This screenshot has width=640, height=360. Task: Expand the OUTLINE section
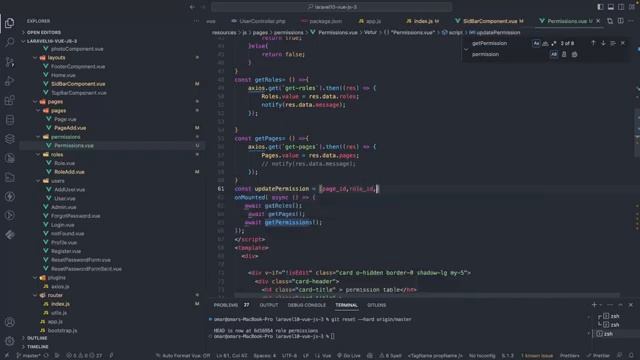pos(37,338)
